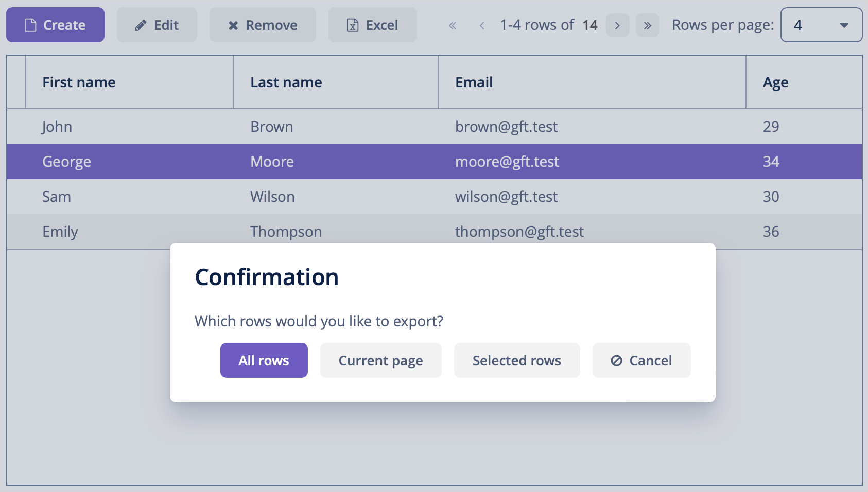Select the age 36 cell

(804, 232)
